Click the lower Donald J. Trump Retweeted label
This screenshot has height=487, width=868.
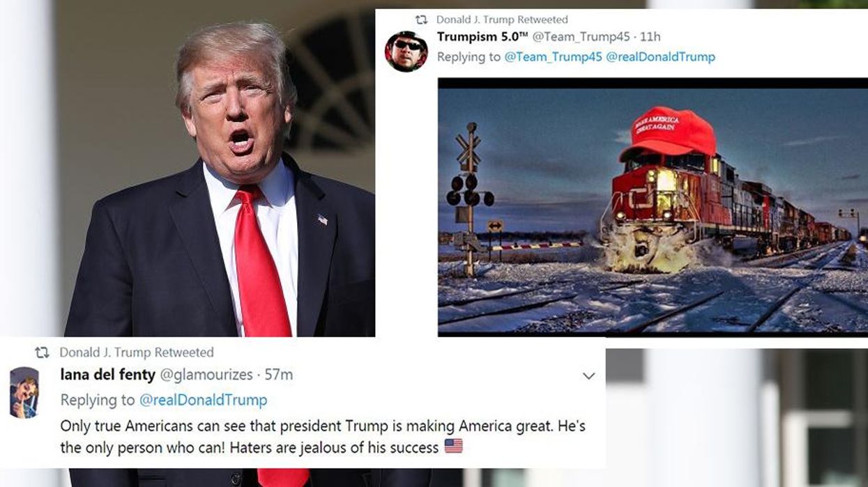click(137, 353)
